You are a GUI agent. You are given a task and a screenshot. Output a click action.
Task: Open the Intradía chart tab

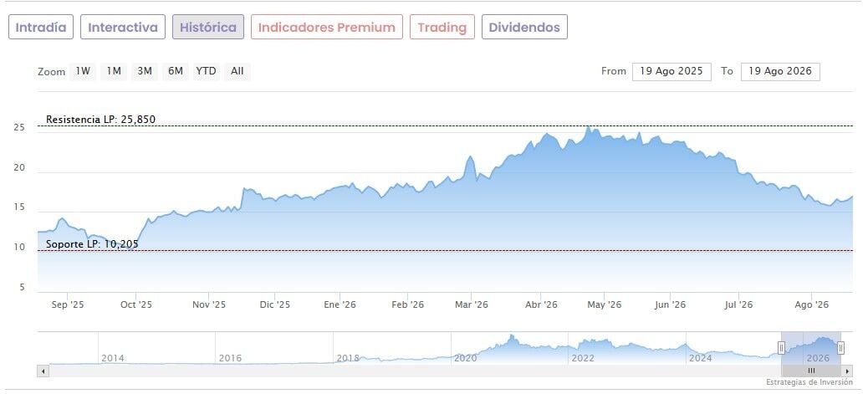(x=41, y=27)
